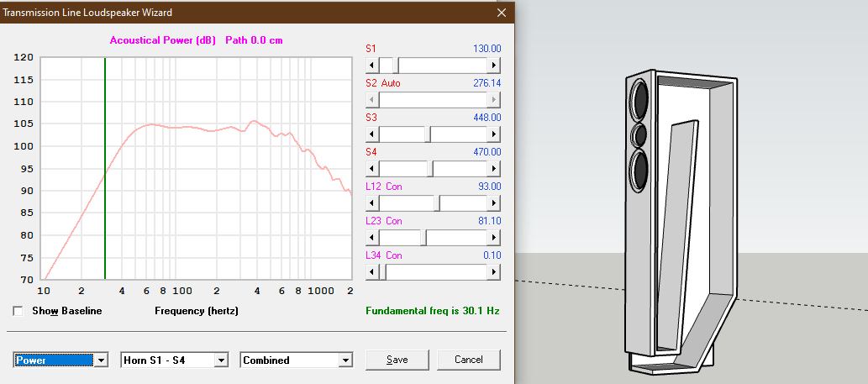The width and height of the screenshot is (868, 384).
Task: Click the S1 slider left arrow
Action: (x=372, y=66)
